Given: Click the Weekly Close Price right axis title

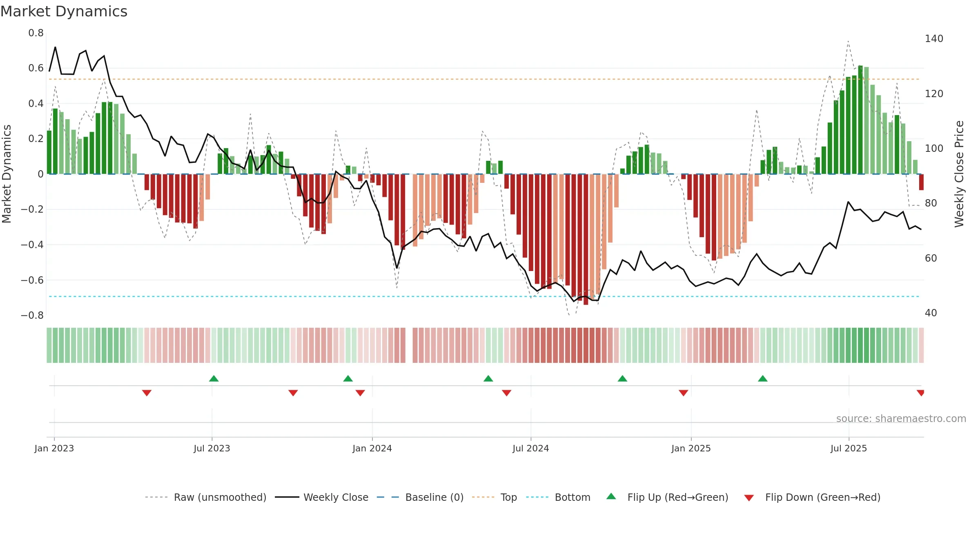Looking at the screenshot, I should [x=959, y=174].
